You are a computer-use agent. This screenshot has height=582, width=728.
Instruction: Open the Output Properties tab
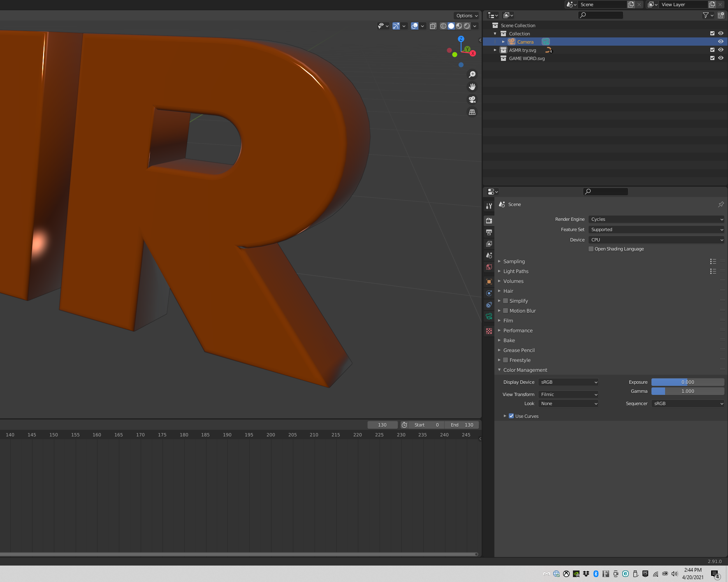tap(489, 232)
